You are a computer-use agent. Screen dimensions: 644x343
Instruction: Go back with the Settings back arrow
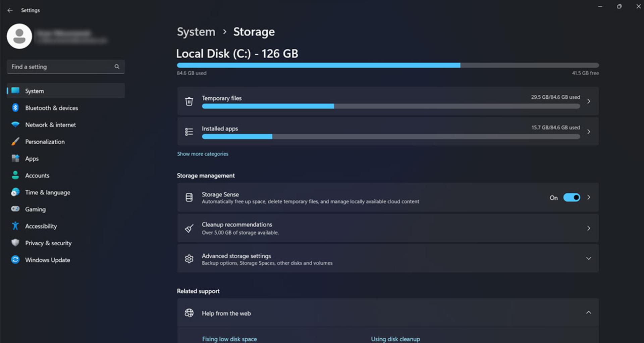tap(10, 10)
